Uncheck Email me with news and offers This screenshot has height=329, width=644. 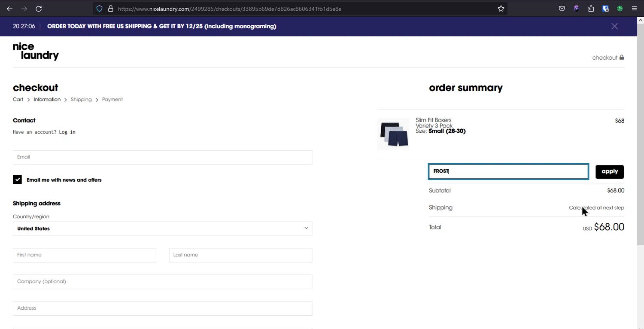tap(17, 180)
